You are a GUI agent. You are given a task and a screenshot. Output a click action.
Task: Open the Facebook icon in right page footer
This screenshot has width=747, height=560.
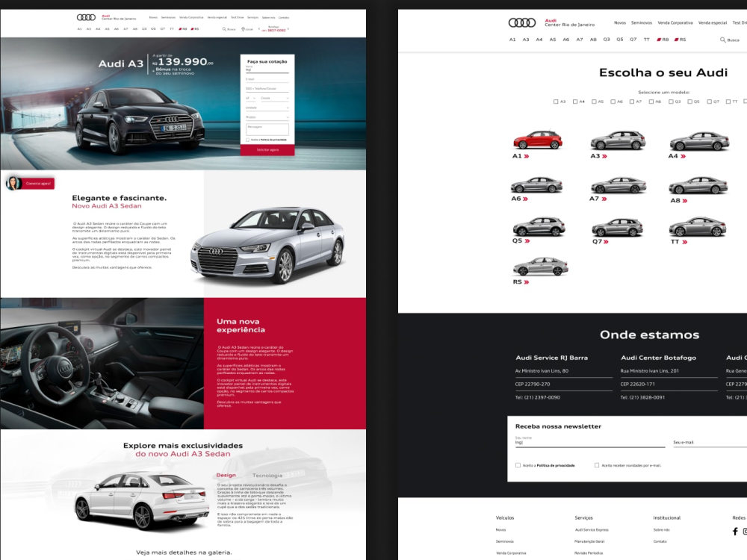tap(735, 532)
